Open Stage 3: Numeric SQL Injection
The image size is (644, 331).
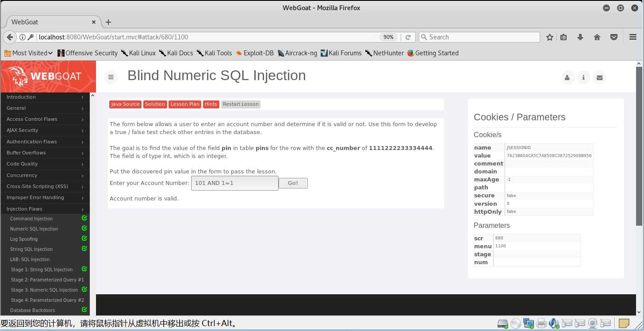44,290
